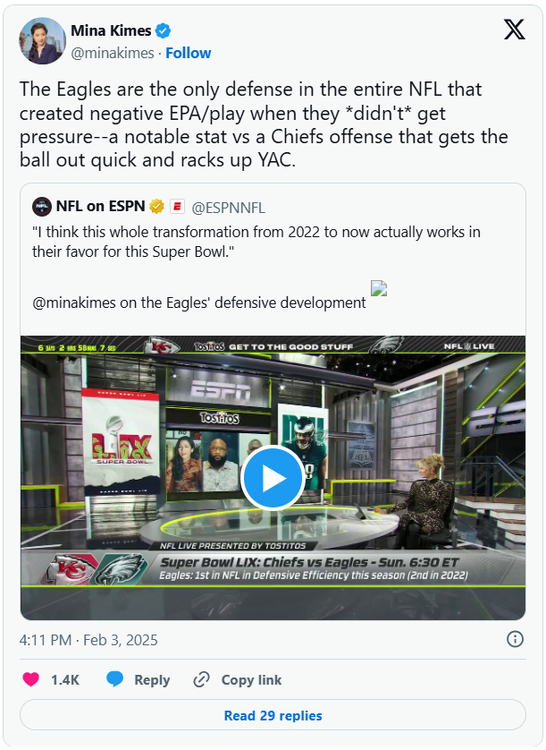Like the tweet with heart icon
546x750 pixels.
[x=31, y=679]
